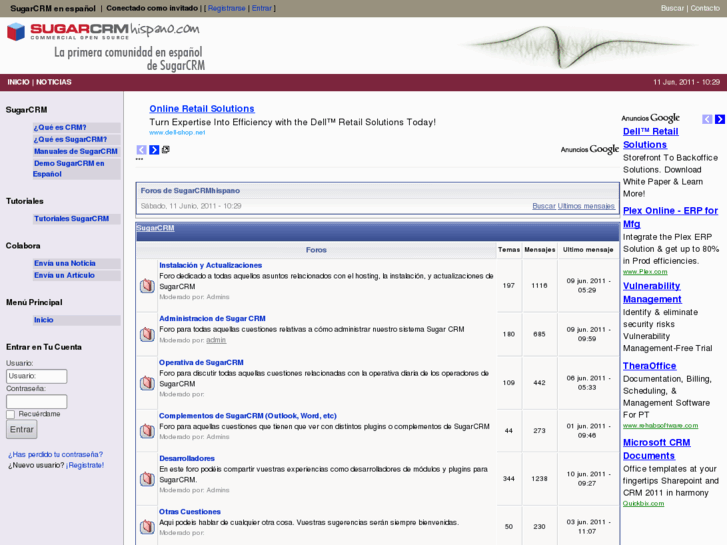The height and width of the screenshot is (545, 727).
Task: Show next ad in the banner
Action: pos(154,150)
